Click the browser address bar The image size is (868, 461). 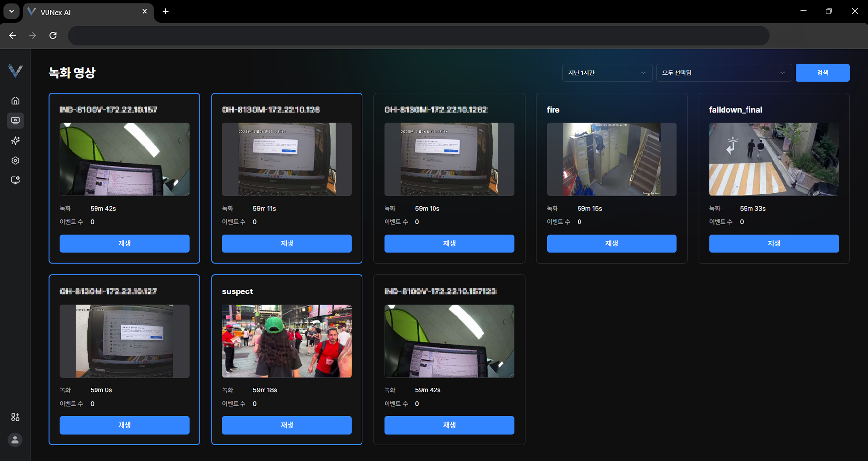point(418,36)
